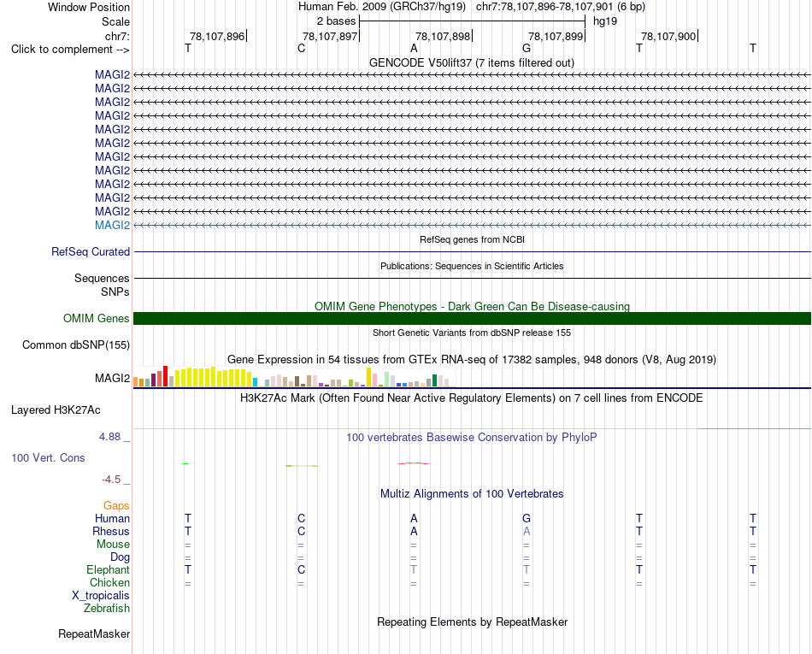Click the Chicken species label
Viewport: 812px width, 654px height.
pos(109,582)
